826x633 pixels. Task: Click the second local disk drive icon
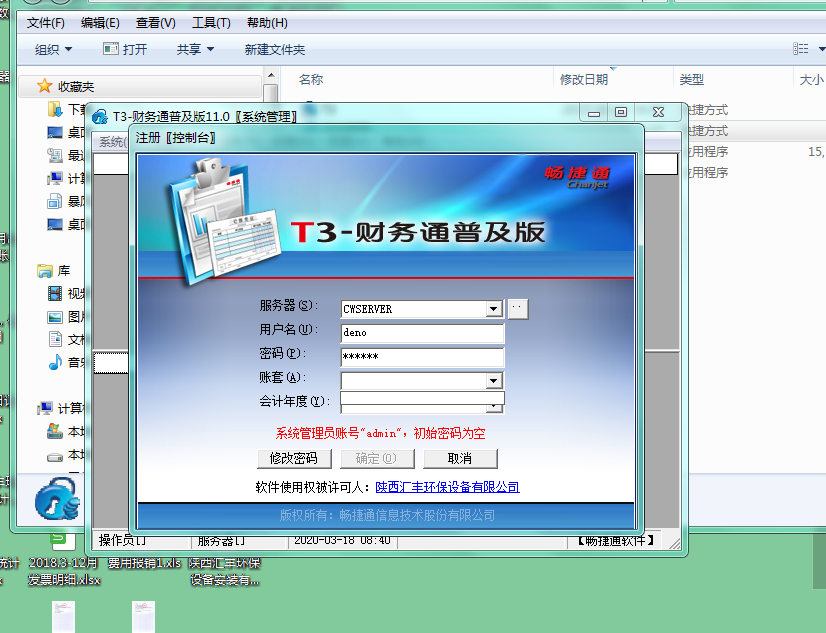[x=55, y=457]
